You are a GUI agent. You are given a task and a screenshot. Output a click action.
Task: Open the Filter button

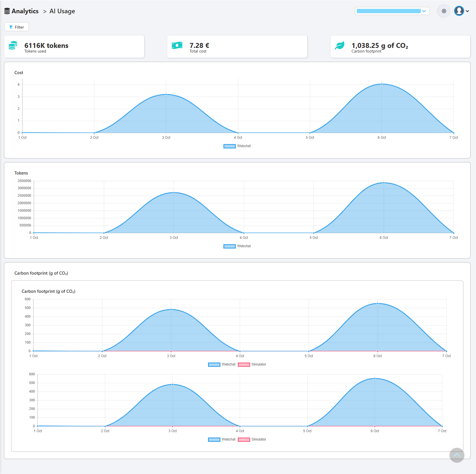point(16,27)
